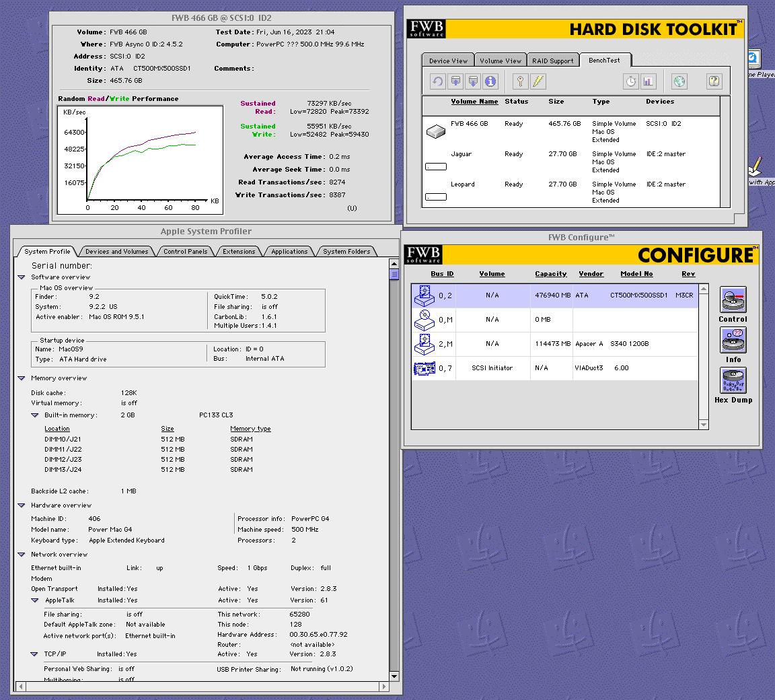
Task: Collapse the TCP/IP disclosure triangle
Action: click(x=34, y=654)
